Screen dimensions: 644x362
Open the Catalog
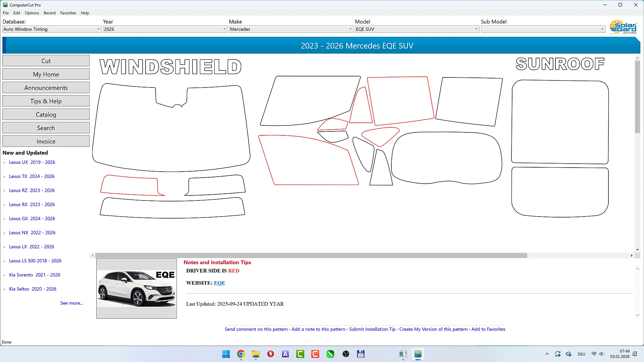[46, 115]
